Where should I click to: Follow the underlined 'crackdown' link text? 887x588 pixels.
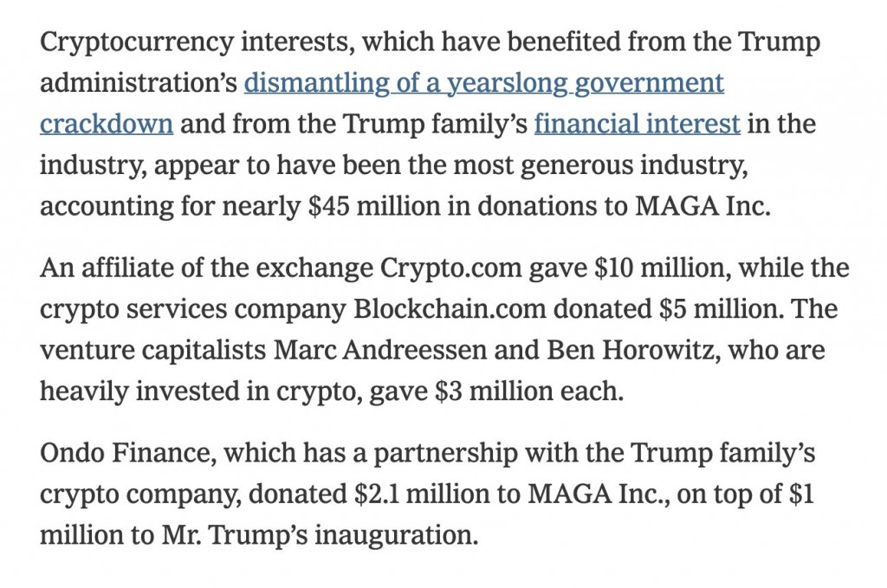tap(107, 124)
